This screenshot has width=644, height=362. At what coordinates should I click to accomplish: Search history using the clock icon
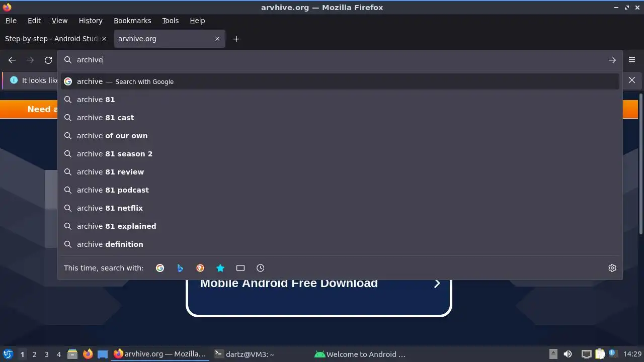pos(260,268)
